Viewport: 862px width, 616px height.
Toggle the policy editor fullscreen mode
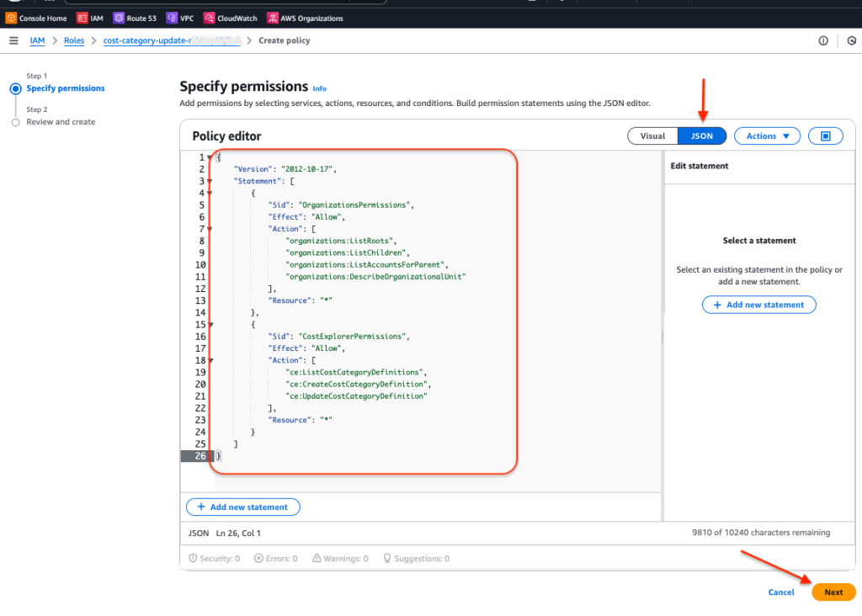point(825,135)
